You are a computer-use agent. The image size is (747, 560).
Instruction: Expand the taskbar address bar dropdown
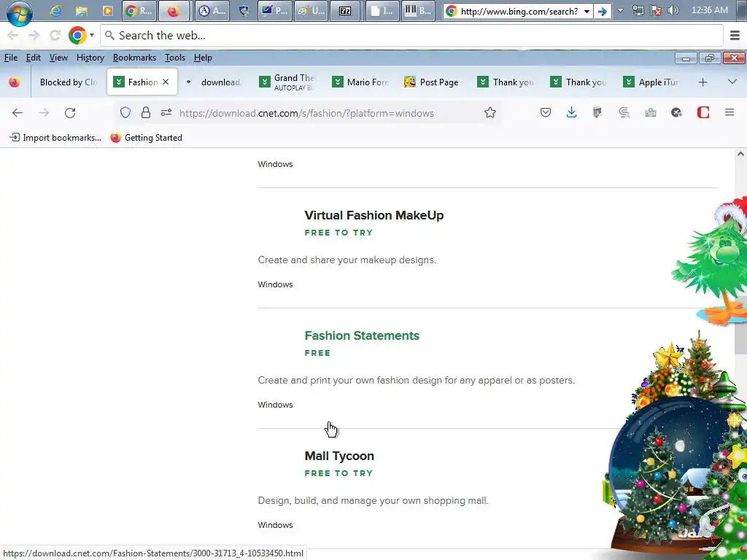coord(587,11)
